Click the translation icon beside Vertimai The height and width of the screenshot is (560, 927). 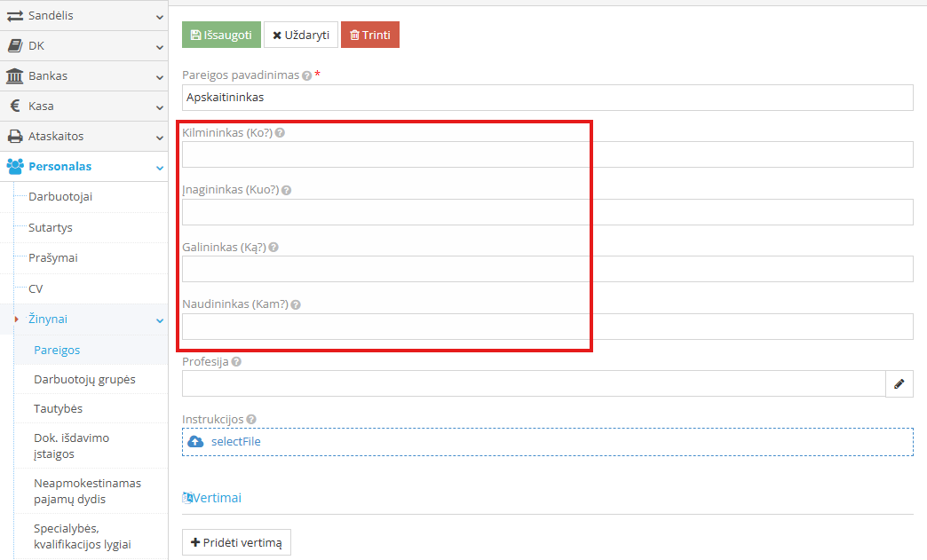tap(187, 498)
